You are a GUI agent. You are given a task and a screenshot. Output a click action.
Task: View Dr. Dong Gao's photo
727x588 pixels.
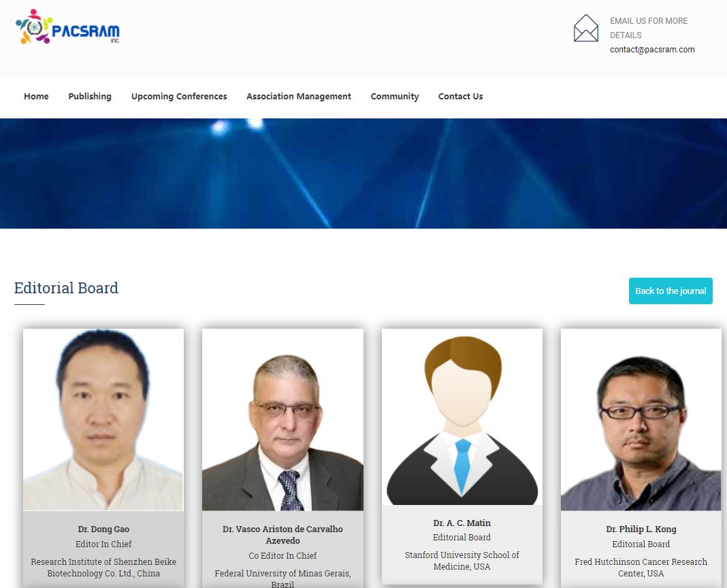[x=103, y=420]
